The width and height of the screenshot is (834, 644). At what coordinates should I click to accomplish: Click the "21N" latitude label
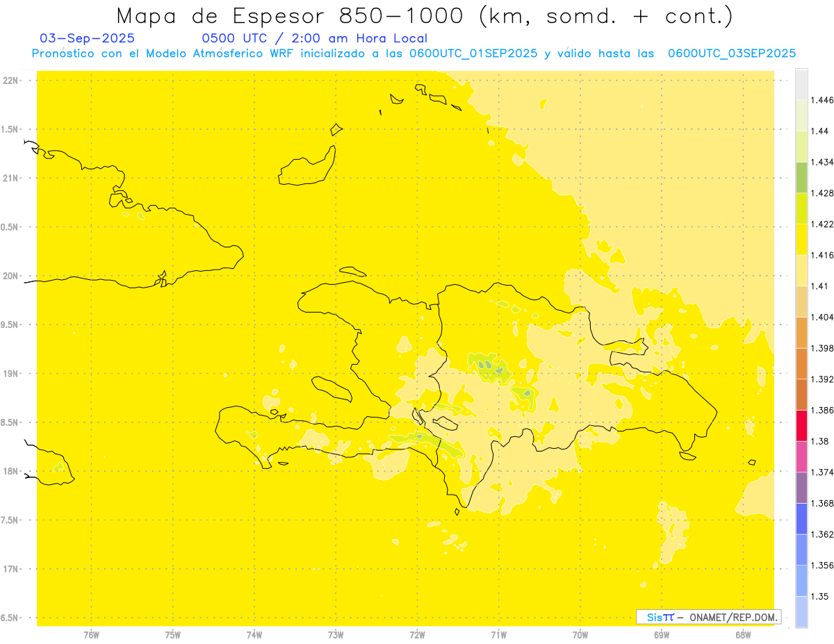(x=10, y=178)
